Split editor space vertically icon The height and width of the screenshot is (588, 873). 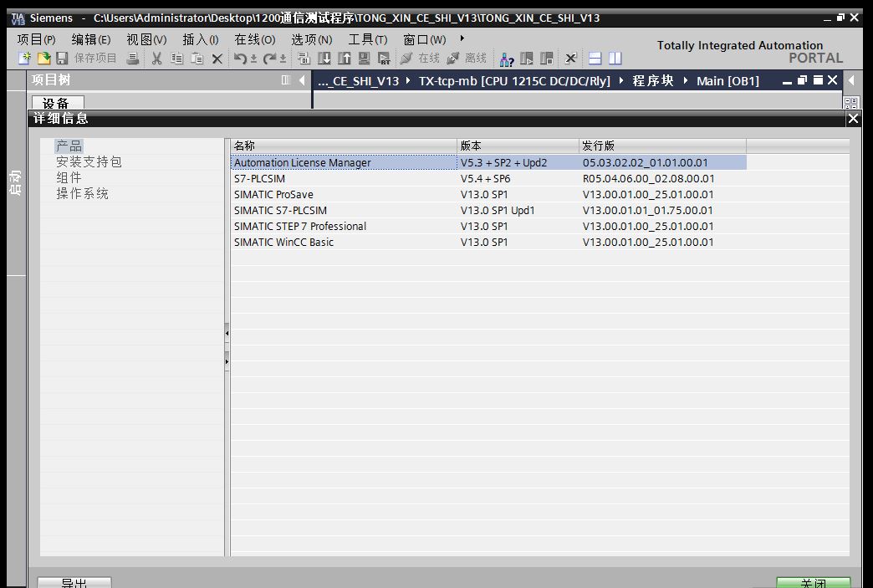615,58
